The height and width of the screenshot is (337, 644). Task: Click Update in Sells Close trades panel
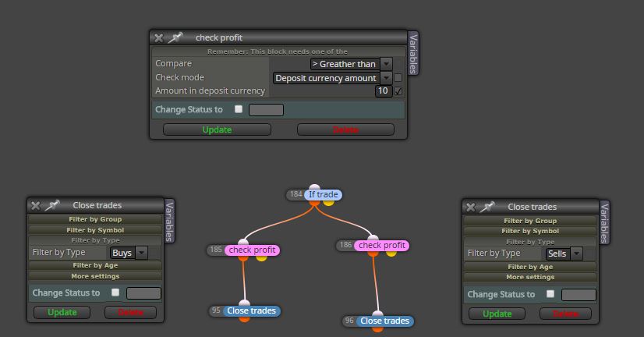click(497, 314)
